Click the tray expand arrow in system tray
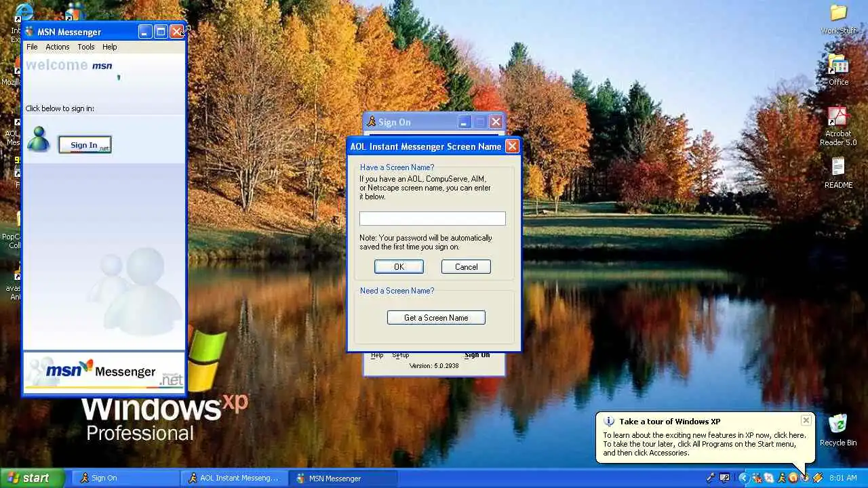Image resolution: width=868 pixels, height=488 pixels. pyautogui.click(x=744, y=479)
